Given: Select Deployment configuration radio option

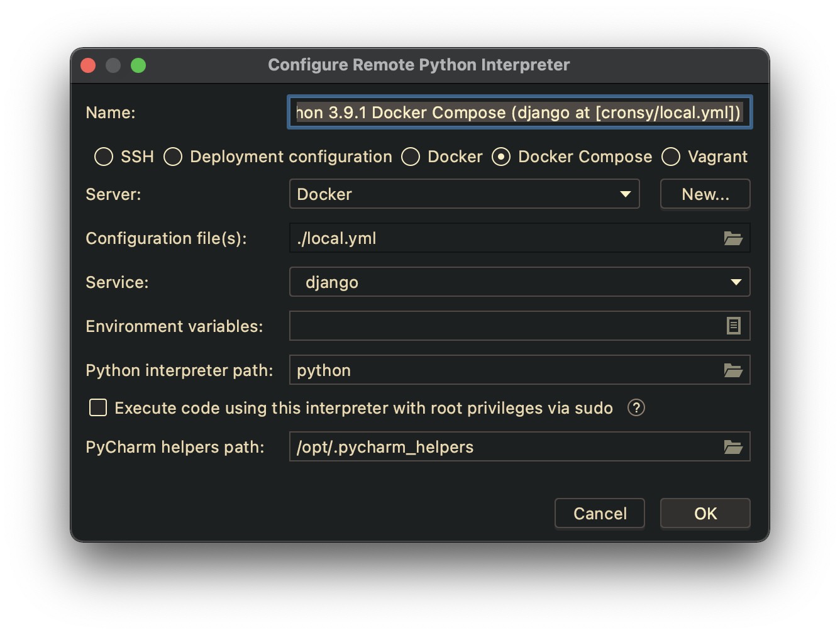Looking at the screenshot, I should pos(173,157).
